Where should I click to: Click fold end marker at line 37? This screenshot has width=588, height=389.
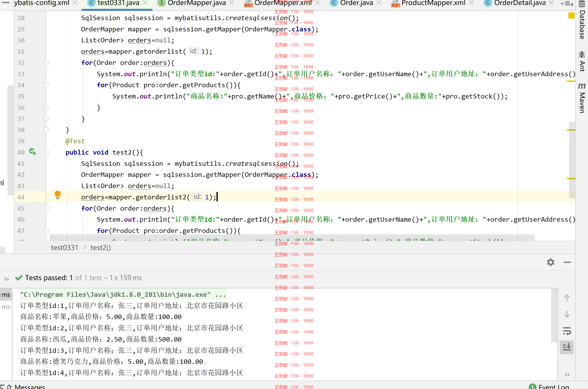pyautogui.click(x=46, y=119)
